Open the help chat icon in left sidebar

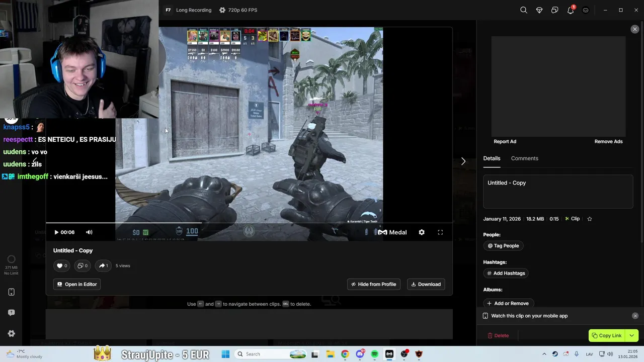pos(11,313)
